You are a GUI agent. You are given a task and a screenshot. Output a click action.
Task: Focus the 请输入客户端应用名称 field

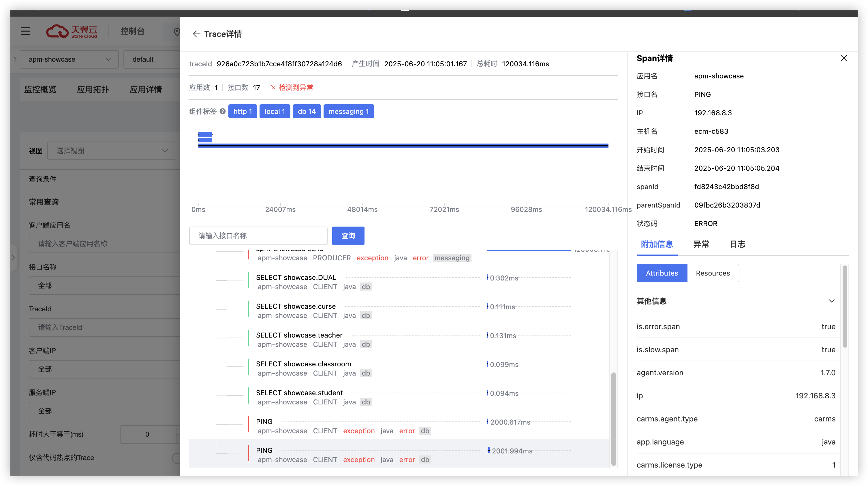pos(104,244)
